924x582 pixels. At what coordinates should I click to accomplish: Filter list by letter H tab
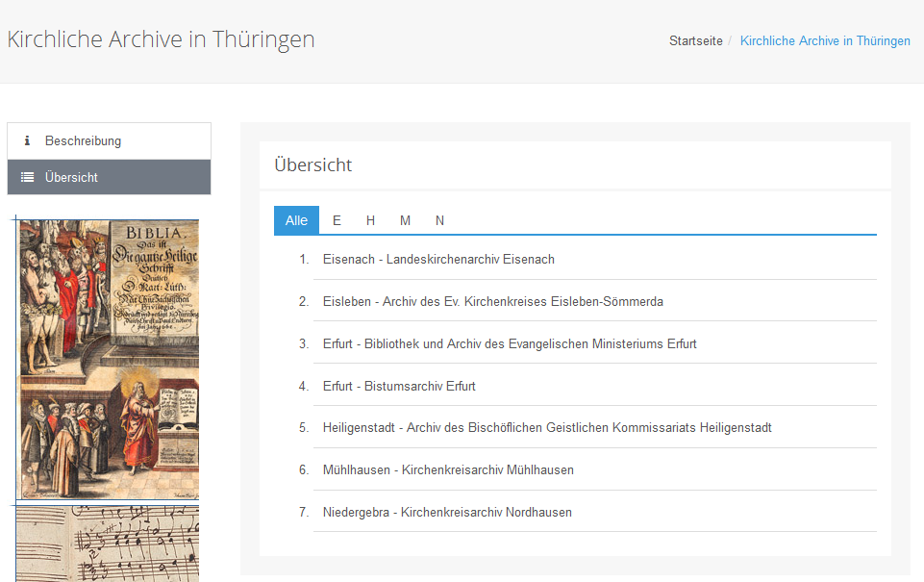click(x=370, y=220)
